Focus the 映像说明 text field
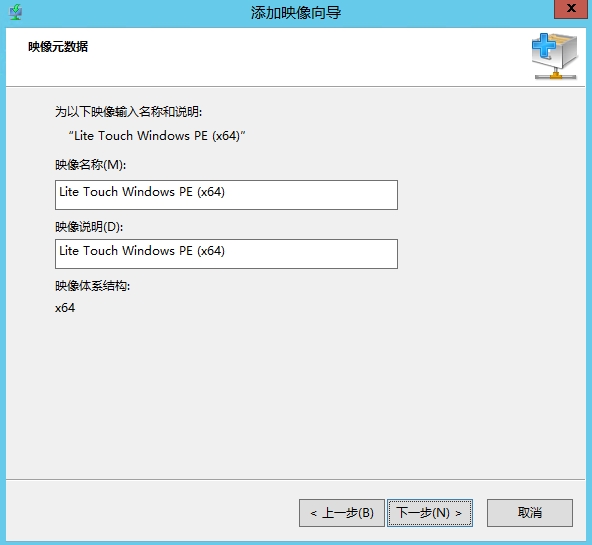The image size is (592, 545). 226,254
